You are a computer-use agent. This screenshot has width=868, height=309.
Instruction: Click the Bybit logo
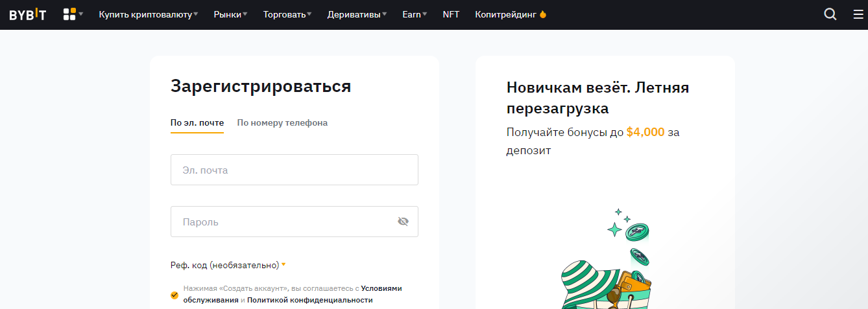tap(27, 14)
